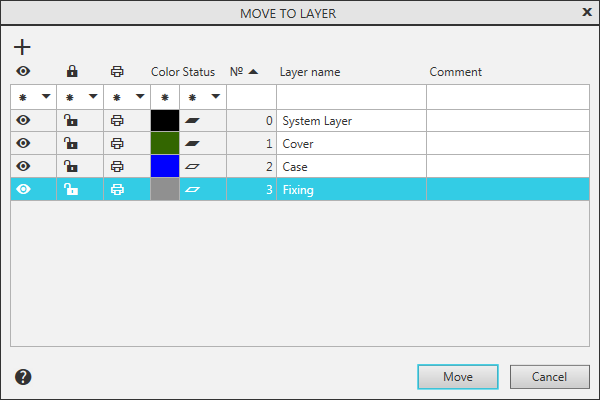The height and width of the screenshot is (400, 600).
Task: Open the help question mark icon
Action: click(x=24, y=377)
